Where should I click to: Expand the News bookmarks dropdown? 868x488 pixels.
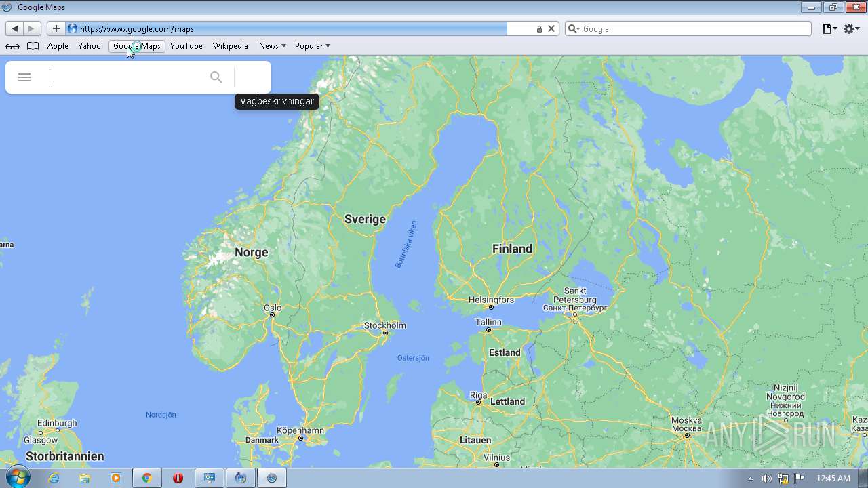(x=272, y=46)
